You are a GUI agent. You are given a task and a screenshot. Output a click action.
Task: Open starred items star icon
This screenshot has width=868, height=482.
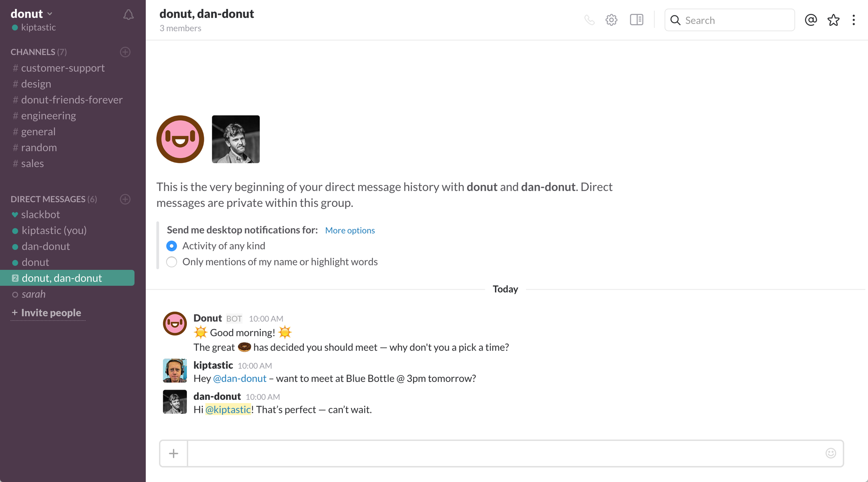(x=833, y=20)
